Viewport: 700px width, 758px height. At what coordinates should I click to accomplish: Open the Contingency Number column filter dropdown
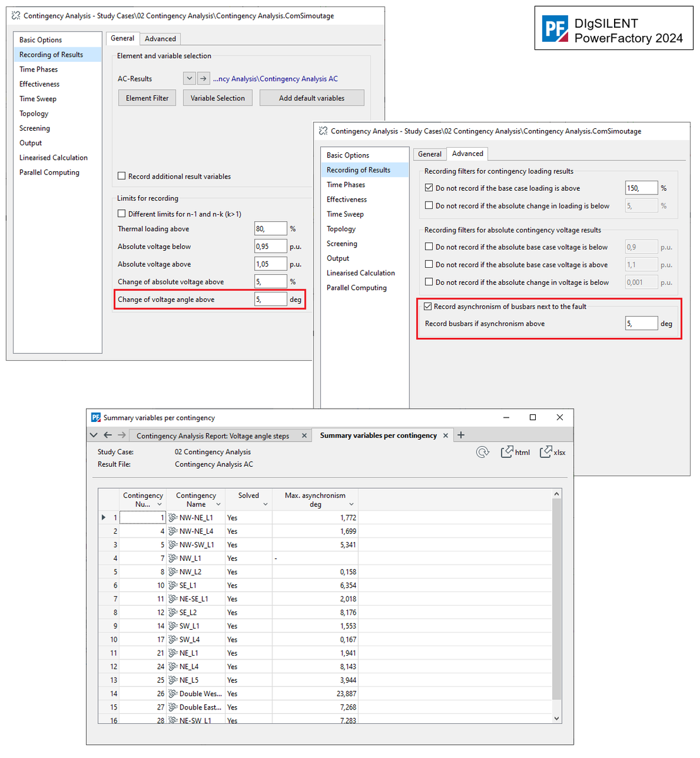coord(159,505)
